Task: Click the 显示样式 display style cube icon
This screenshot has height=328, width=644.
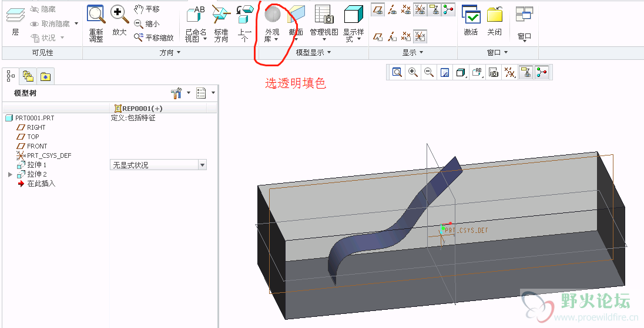Action: [x=353, y=14]
